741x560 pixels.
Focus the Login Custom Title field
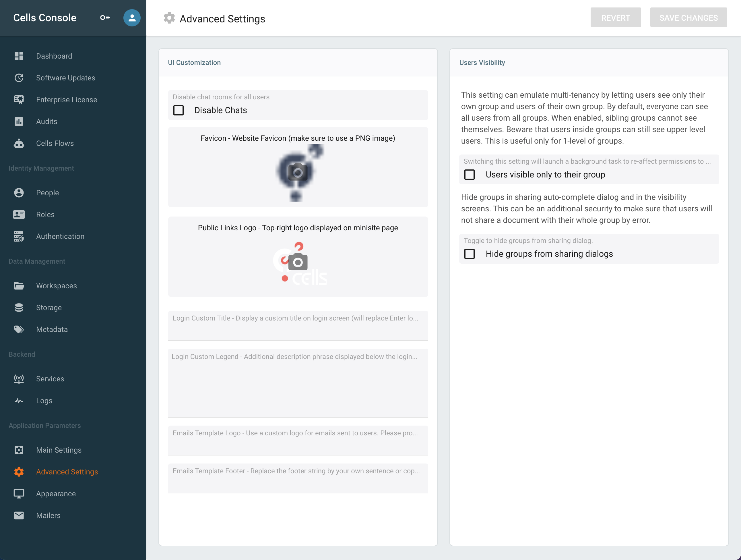coord(298,325)
